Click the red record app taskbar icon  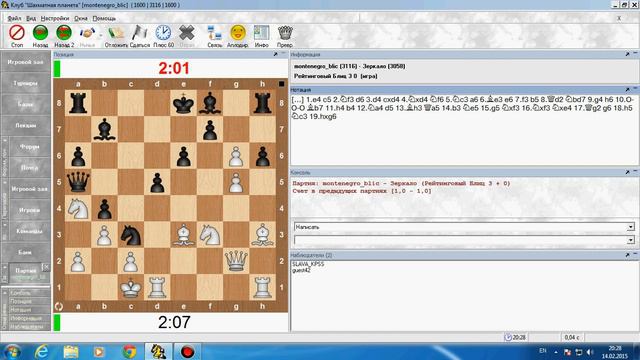[x=187, y=351]
